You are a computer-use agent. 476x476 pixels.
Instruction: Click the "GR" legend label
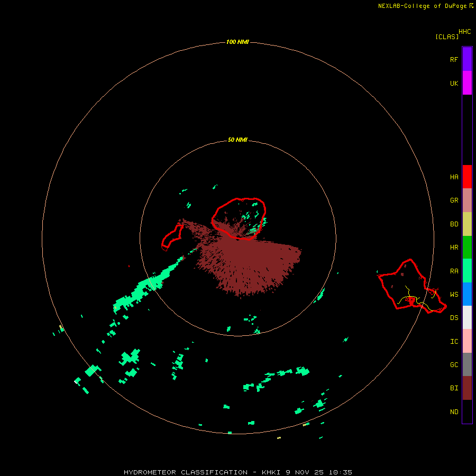tap(454, 200)
